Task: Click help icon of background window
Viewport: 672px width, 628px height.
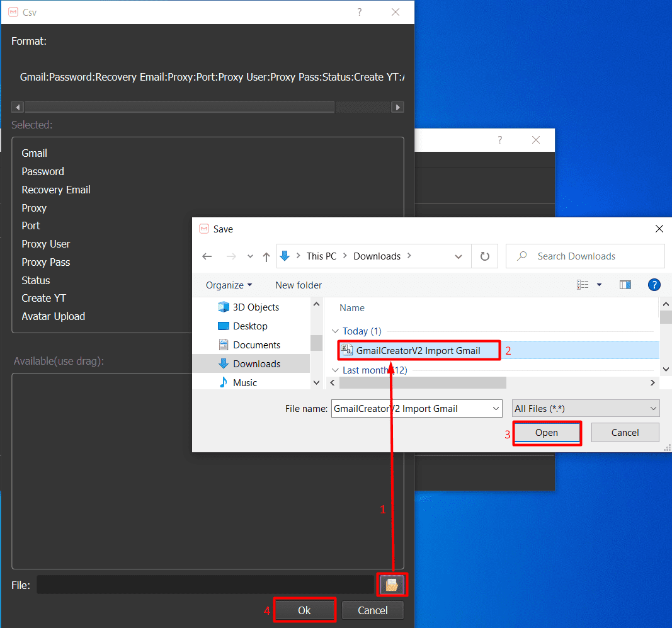Action: [x=499, y=140]
